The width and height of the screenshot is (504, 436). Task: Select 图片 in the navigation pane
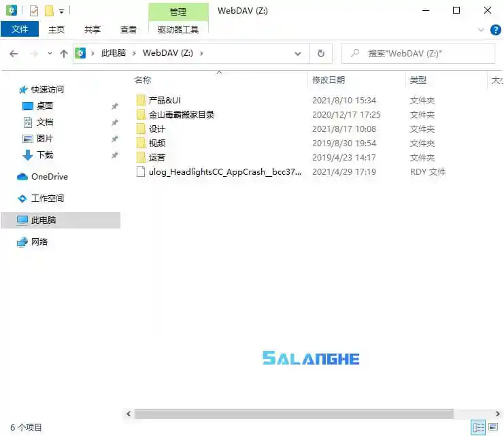point(45,139)
